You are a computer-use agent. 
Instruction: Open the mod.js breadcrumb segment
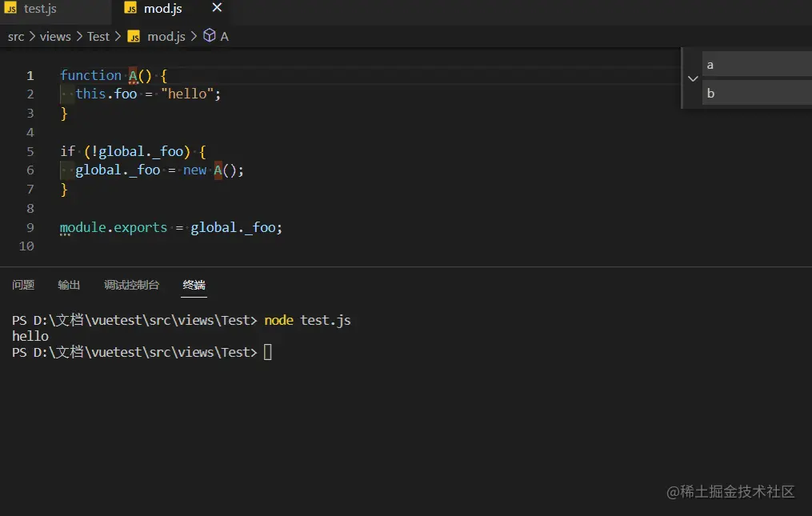tap(166, 37)
